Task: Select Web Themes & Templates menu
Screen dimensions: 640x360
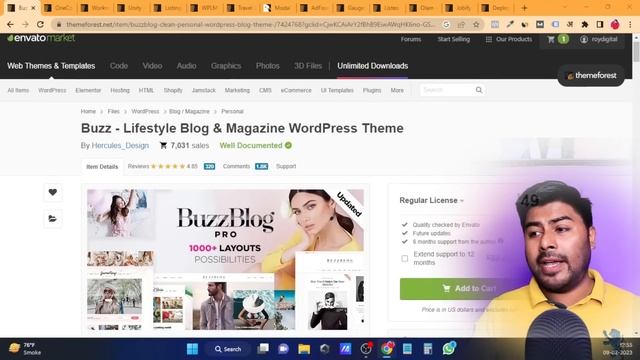Action: click(x=51, y=66)
